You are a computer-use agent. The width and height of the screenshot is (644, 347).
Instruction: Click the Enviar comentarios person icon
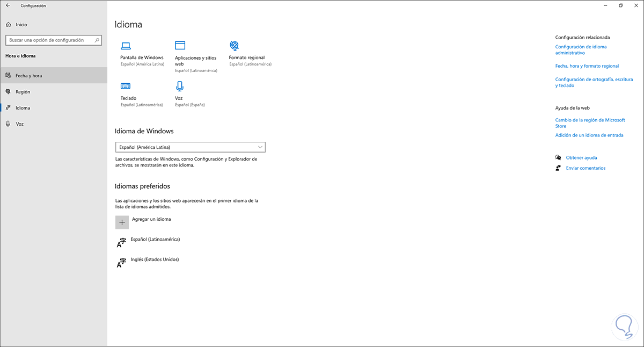[559, 168]
